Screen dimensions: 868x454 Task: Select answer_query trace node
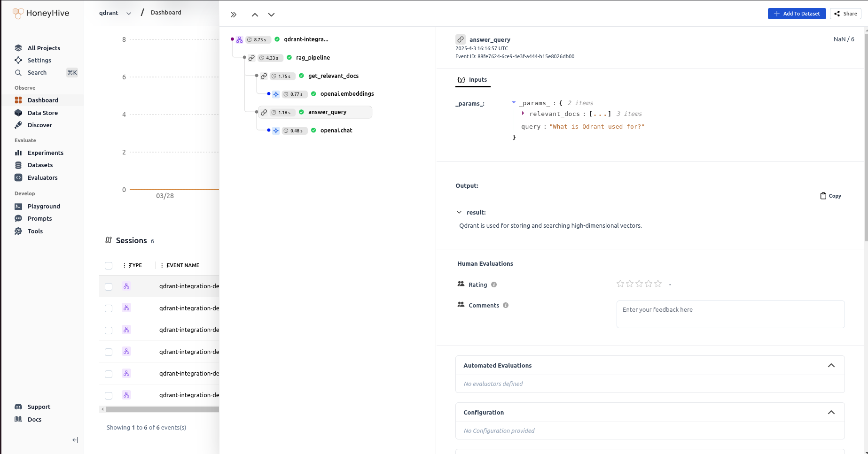click(x=327, y=112)
